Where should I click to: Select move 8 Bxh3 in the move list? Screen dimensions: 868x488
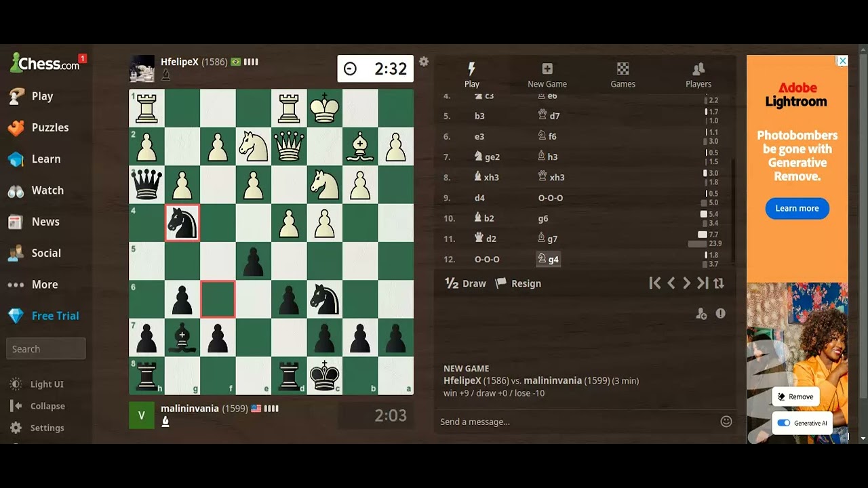(486, 177)
